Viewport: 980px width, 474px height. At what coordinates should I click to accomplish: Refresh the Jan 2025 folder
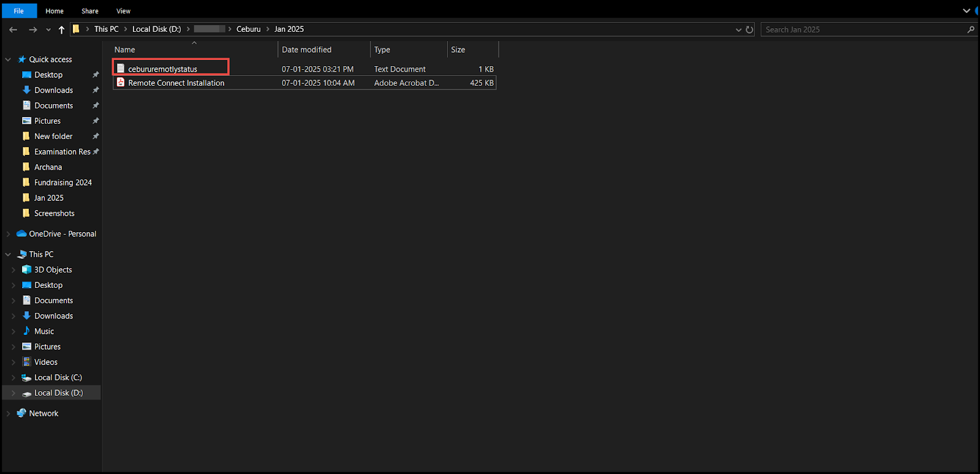[750, 29]
